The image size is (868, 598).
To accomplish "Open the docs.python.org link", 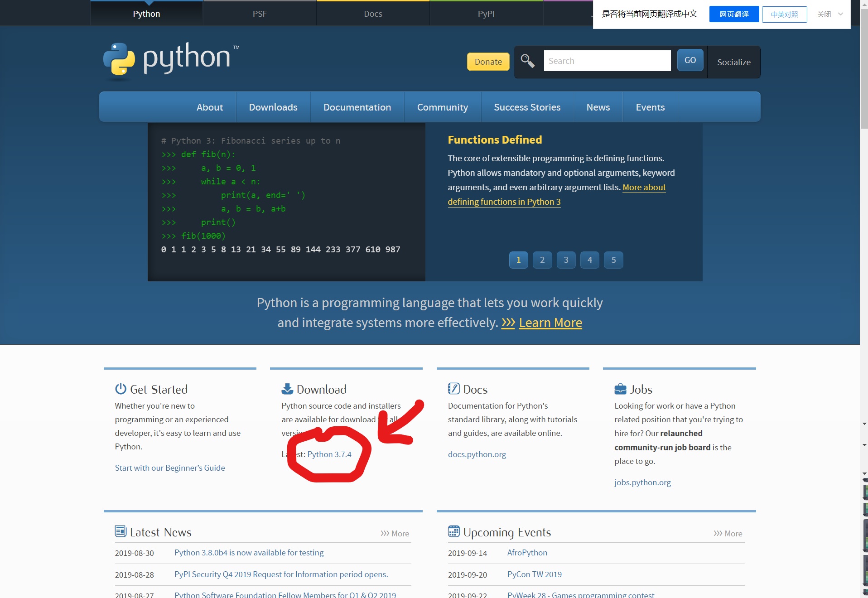I will tap(477, 454).
